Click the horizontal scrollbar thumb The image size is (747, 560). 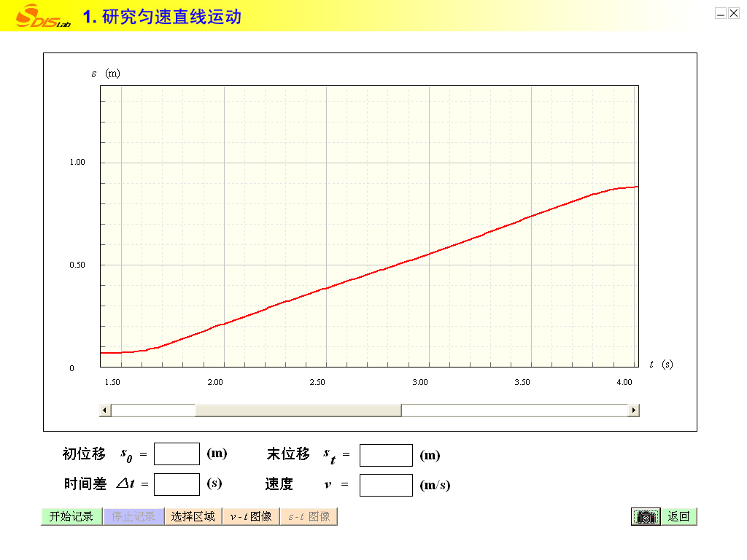298,411
